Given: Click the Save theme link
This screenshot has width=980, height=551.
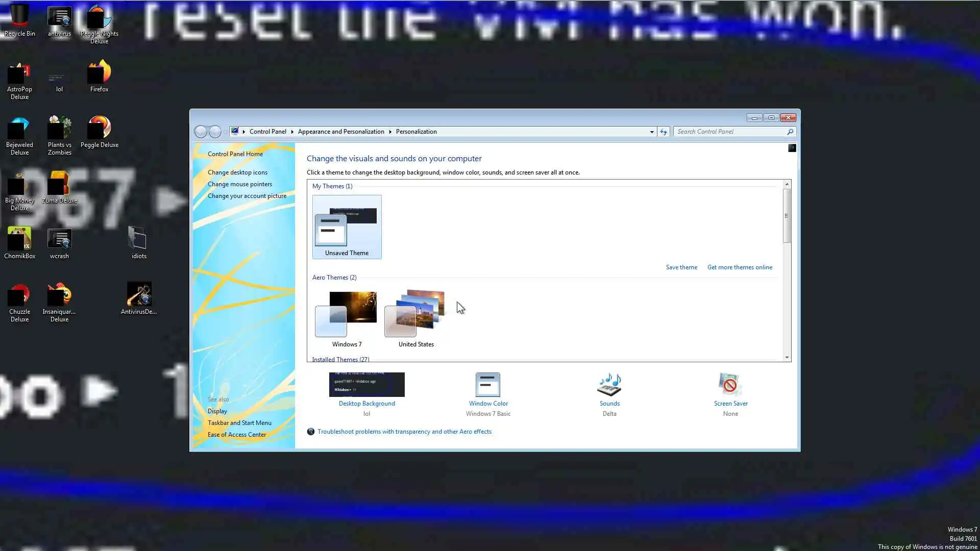Looking at the screenshot, I should (681, 267).
